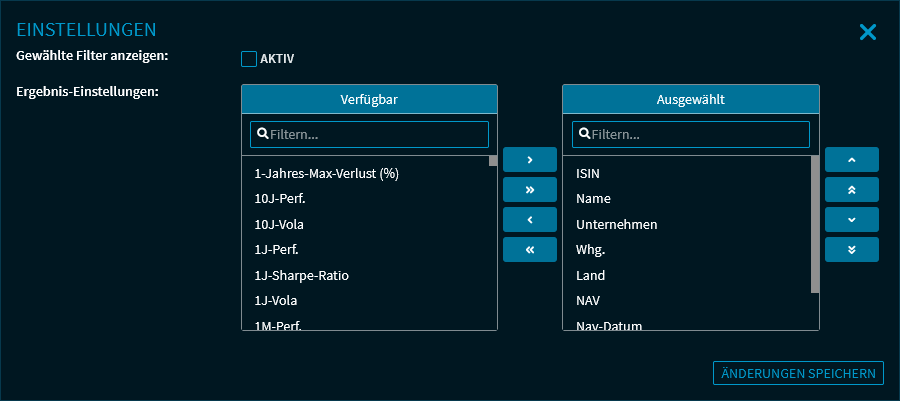The image size is (900, 401).
Task: Move selected column to the top
Action: point(851,190)
